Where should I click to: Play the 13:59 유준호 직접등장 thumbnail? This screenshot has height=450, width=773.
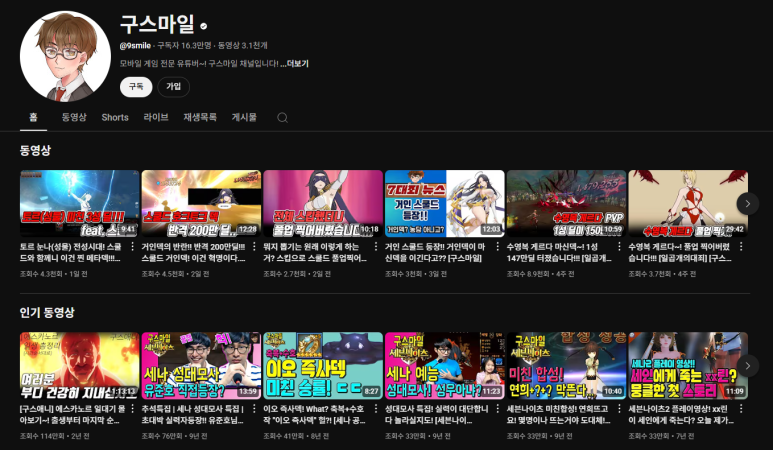tap(201, 366)
